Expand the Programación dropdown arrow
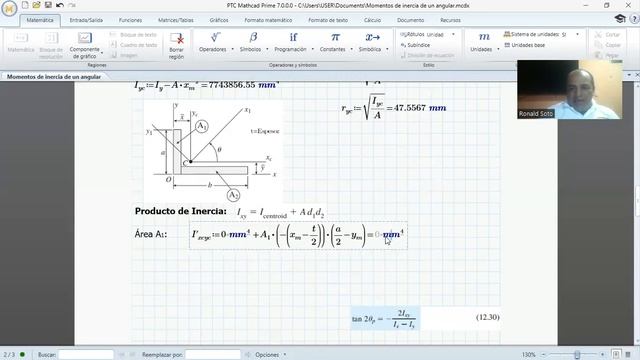The image size is (640, 360). (x=313, y=49)
